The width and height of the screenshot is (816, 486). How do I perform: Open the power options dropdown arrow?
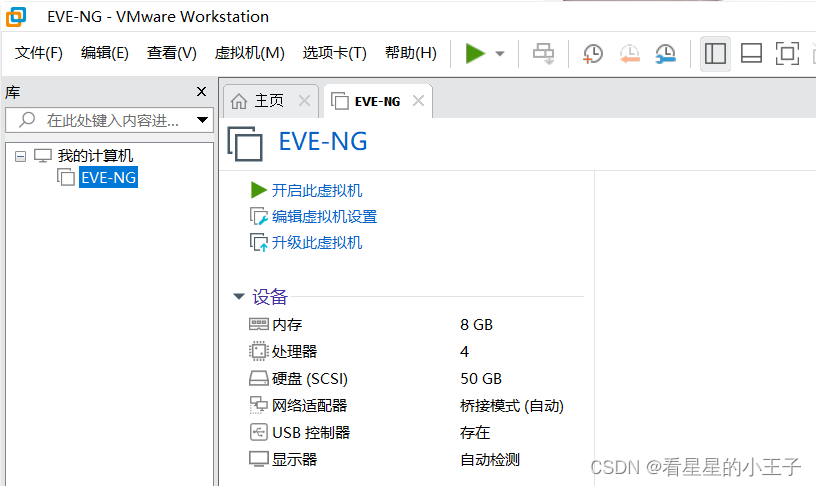coord(500,54)
